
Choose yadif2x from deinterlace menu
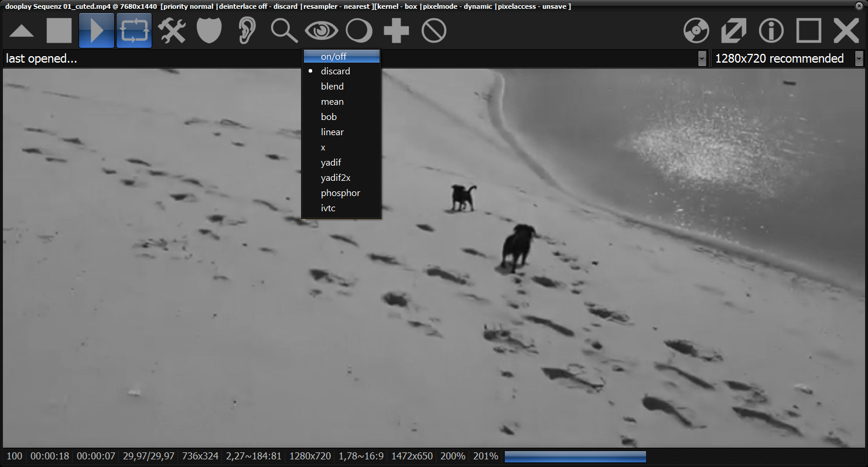(x=335, y=177)
